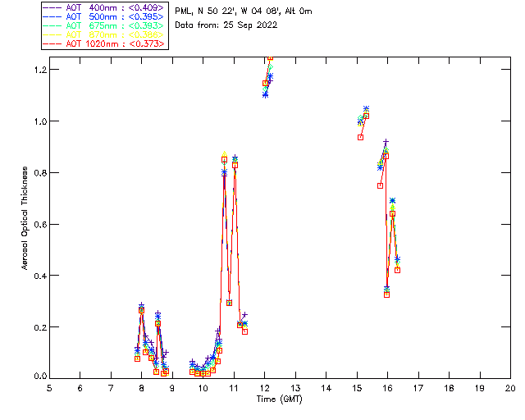Click the red square marker just above 0.2 near 11 GMT
The width and height of the screenshot is (525, 420).
click(x=240, y=324)
